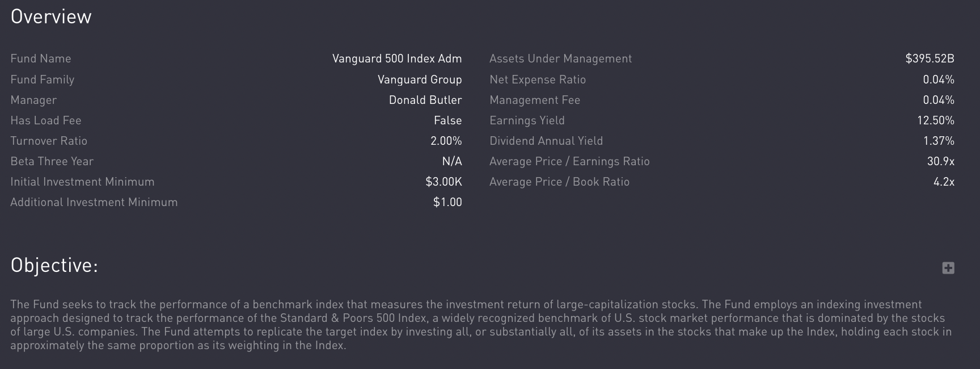Select the Dividend Annual Yield label

click(x=546, y=141)
